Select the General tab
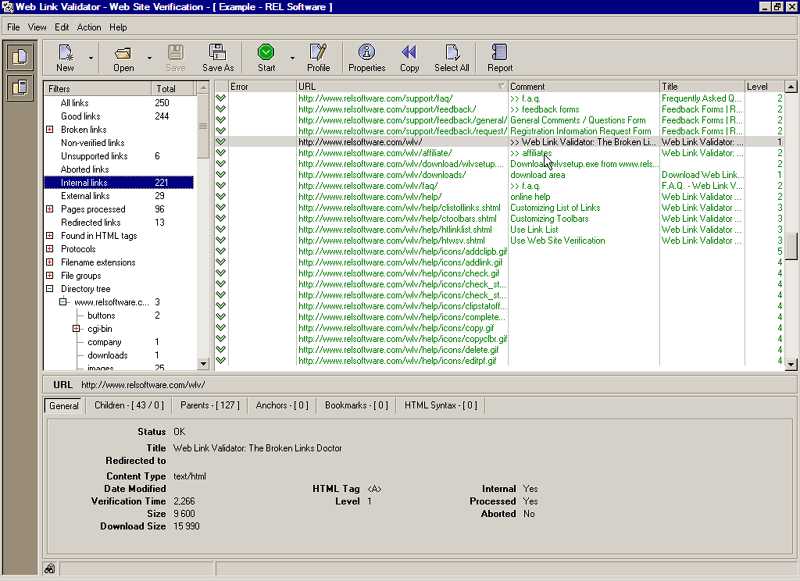The image size is (800, 581). (64, 406)
